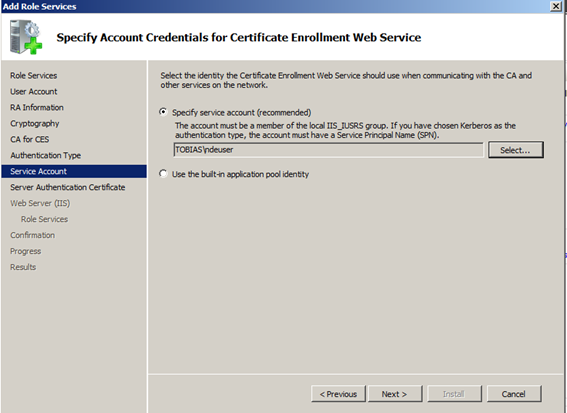Open the Cryptography step
The image size is (567, 413).
tap(35, 123)
